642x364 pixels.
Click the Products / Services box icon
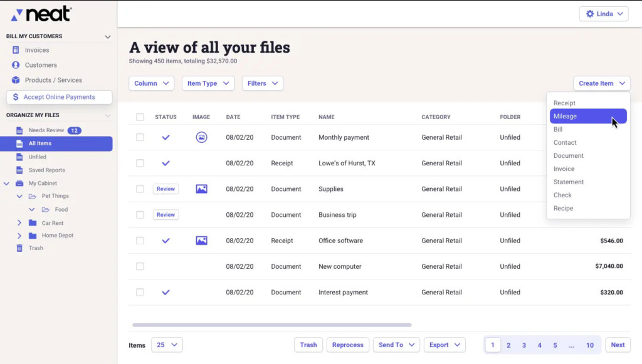tap(16, 80)
